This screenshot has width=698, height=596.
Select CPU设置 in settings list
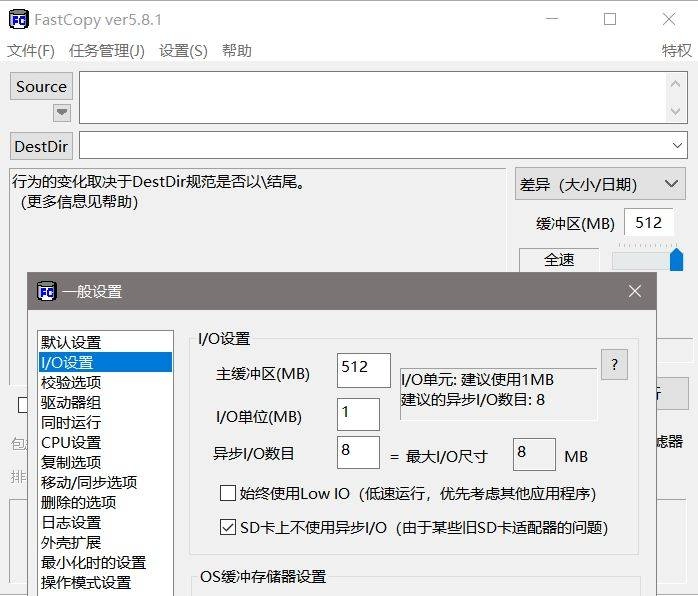pos(106,442)
